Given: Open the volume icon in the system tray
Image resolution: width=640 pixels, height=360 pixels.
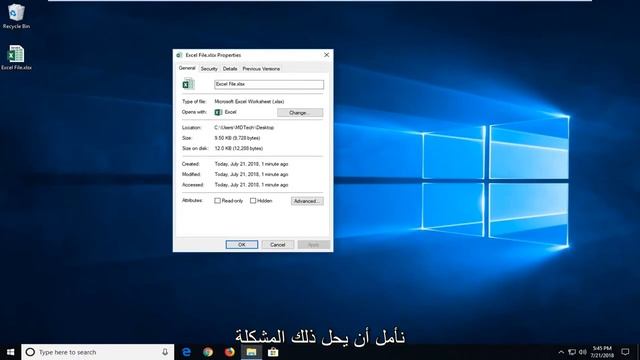Looking at the screenshot, I should (x=582, y=352).
